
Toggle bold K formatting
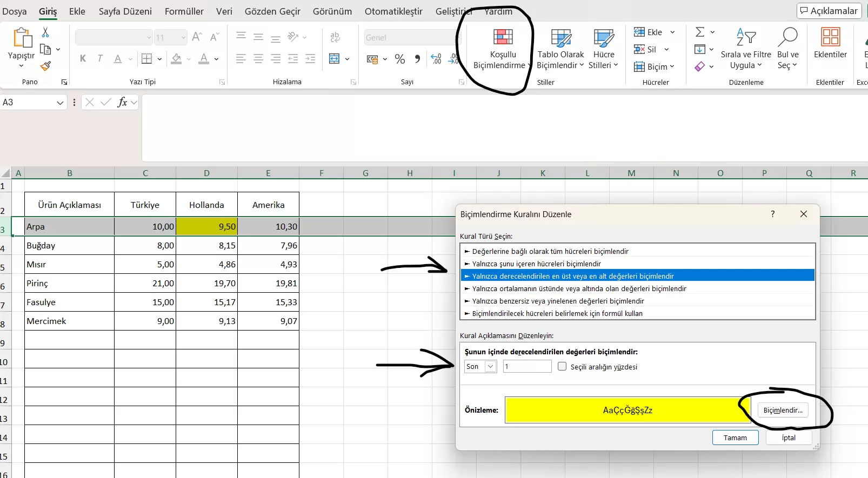point(83,59)
